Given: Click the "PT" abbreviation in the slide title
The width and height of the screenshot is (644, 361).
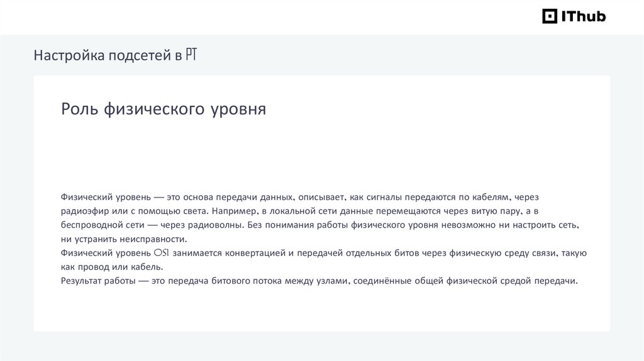Looking at the screenshot, I should click(x=192, y=56).
